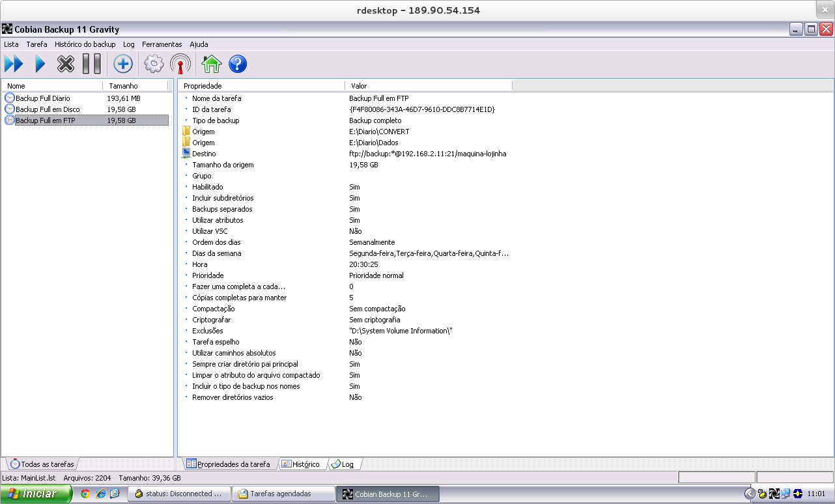Launch Internet Explorer from quick launch
835x504 pixels.
[x=100, y=494]
